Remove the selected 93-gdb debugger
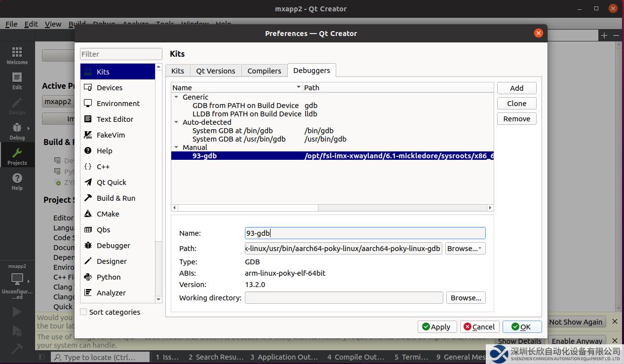The height and width of the screenshot is (364, 624). point(516,118)
